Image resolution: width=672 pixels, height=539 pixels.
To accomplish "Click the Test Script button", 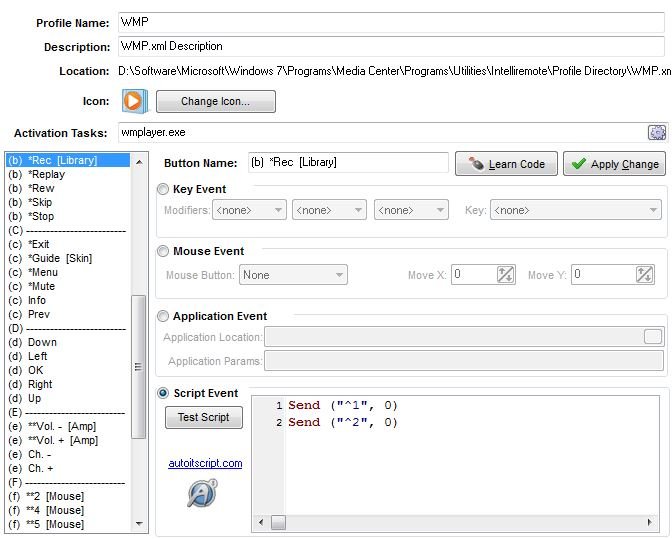I will coord(204,417).
